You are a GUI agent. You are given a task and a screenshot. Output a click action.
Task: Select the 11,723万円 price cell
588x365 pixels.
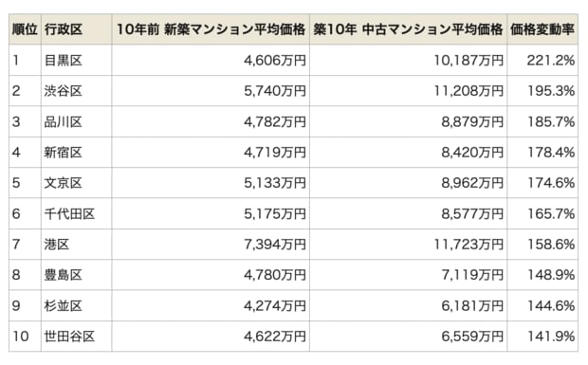point(408,245)
